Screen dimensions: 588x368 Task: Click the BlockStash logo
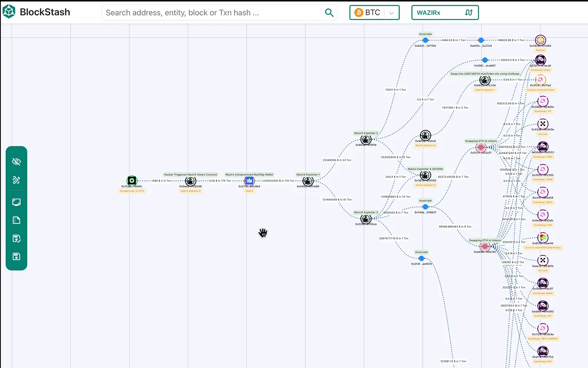point(36,12)
